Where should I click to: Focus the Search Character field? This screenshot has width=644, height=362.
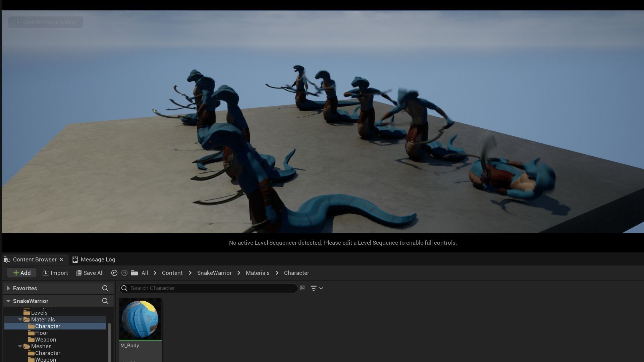click(211, 288)
